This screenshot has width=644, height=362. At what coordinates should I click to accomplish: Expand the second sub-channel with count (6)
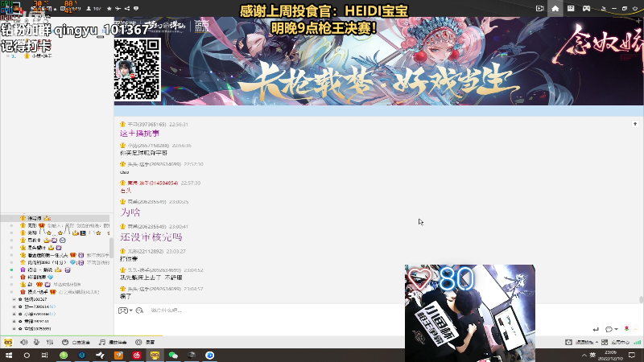[x=14, y=306]
